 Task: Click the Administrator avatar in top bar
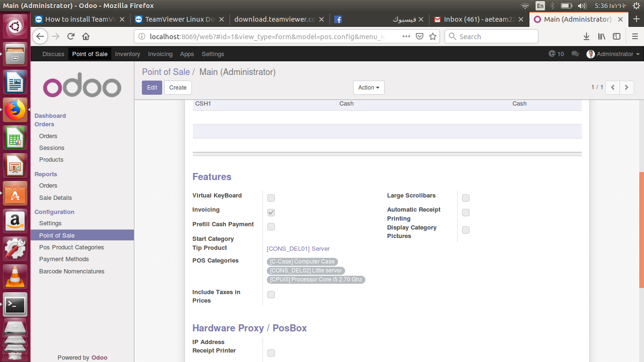tap(591, 54)
